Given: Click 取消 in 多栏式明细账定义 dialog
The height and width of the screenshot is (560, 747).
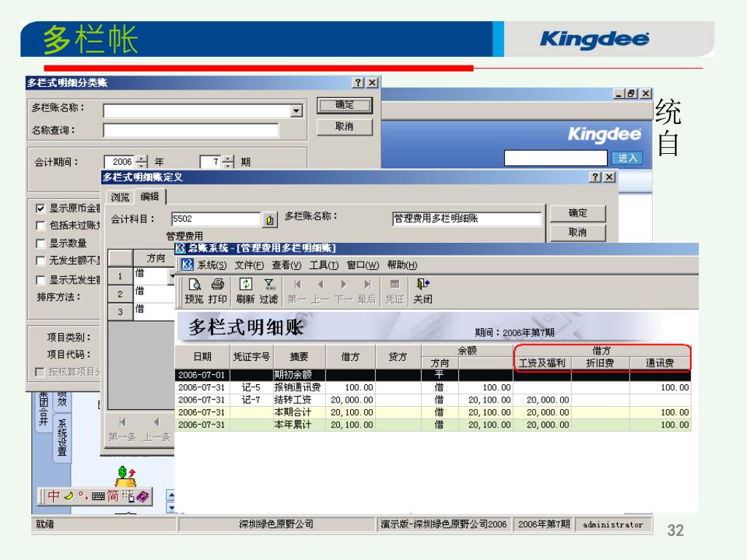Looking at the screenshot, I should click(578, 233).
